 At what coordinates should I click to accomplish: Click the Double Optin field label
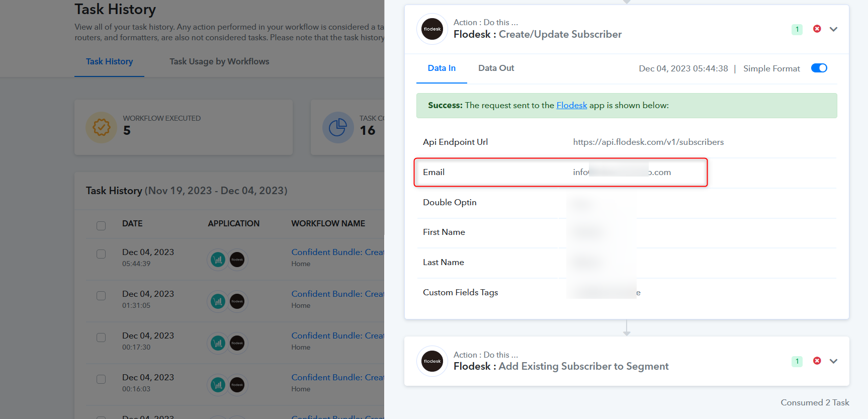point(450,202)
